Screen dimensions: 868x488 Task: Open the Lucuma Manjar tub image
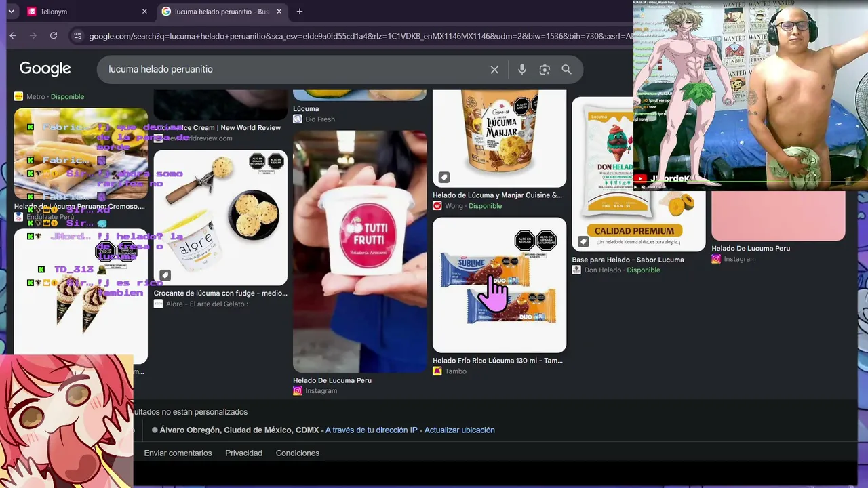[499, 138]
